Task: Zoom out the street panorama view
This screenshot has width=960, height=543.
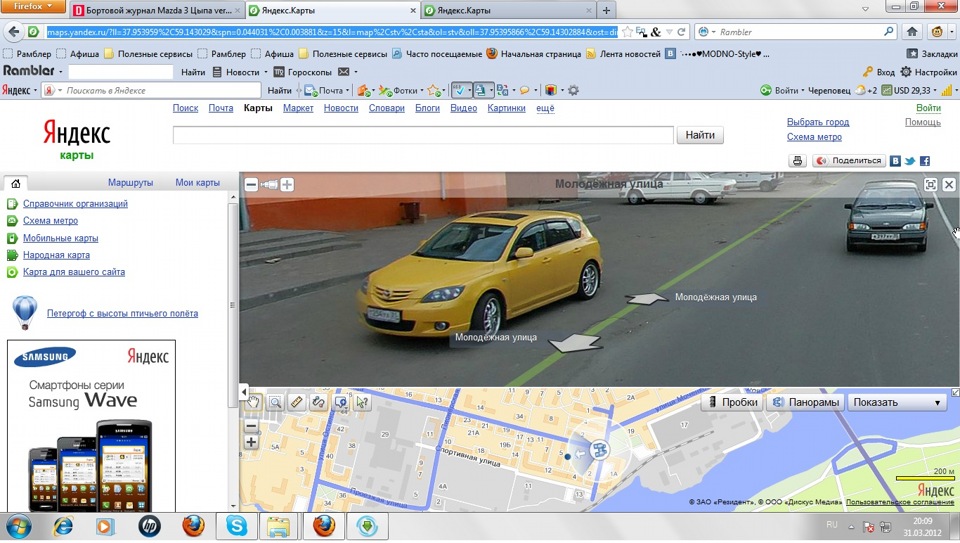Action: coord(251,184)
